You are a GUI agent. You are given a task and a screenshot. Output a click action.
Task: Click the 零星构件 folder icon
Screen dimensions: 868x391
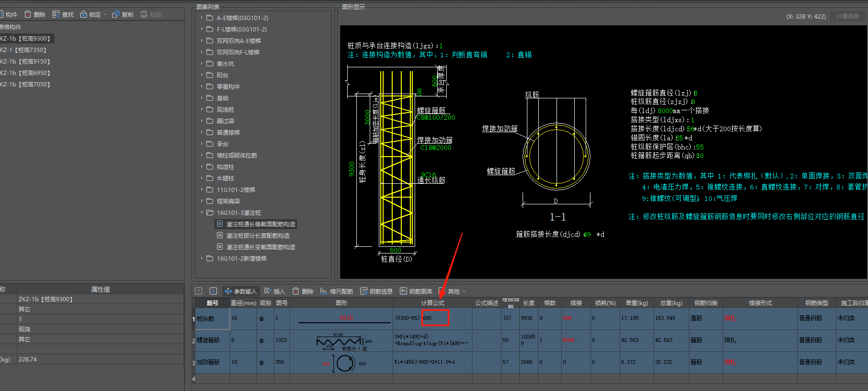(210, 86)
